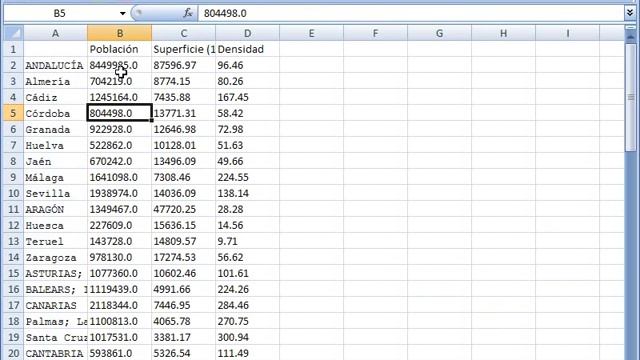Click the Insert Function fx icon
Image resolution: width=640 pixels, height=360 pixels.
188,13
